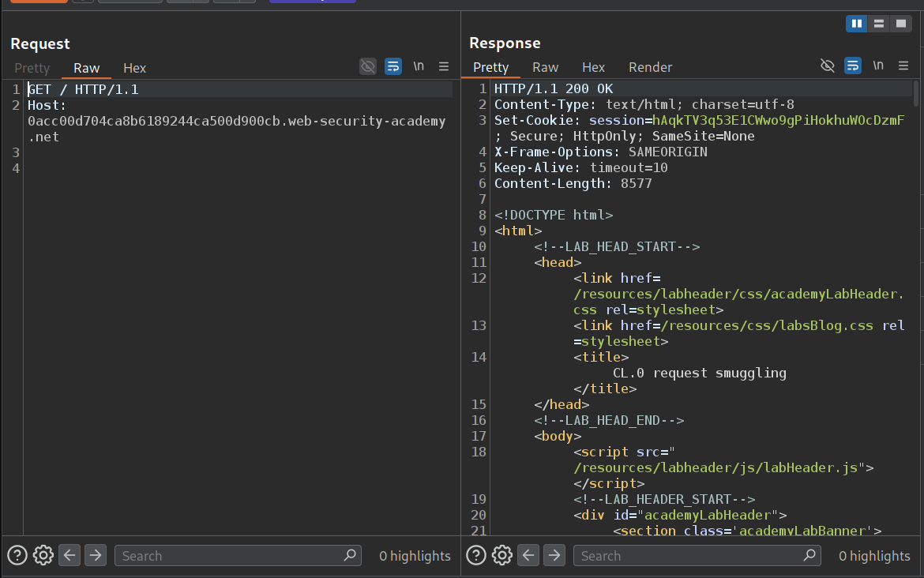This screenshot has width=924, height=578.
Task: Switch the response view to Render tab
Action: coord(650,67)
